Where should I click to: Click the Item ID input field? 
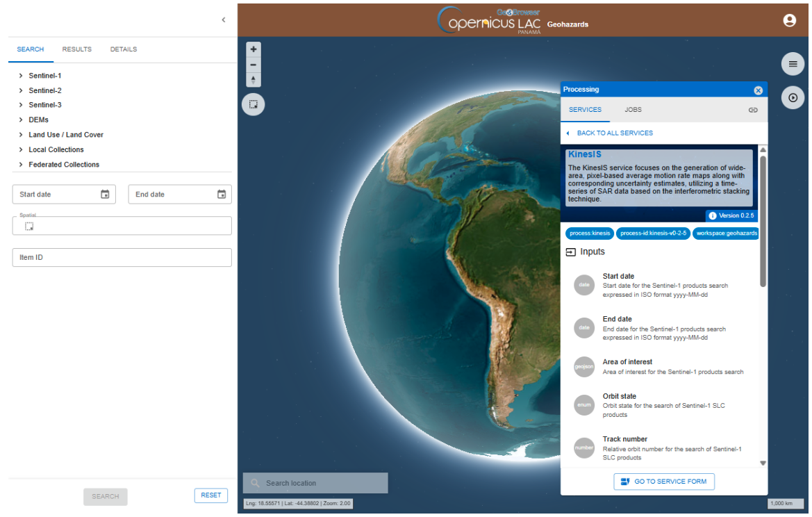click(122, 258)
